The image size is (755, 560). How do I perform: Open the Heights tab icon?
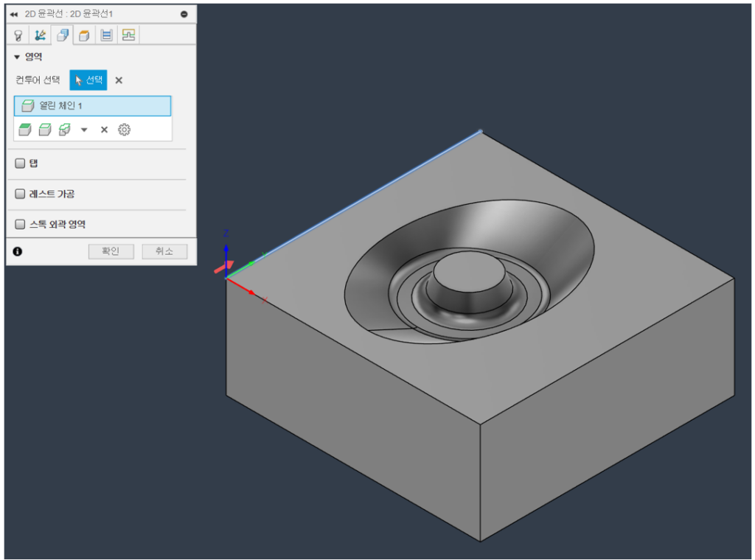[84, 35]
